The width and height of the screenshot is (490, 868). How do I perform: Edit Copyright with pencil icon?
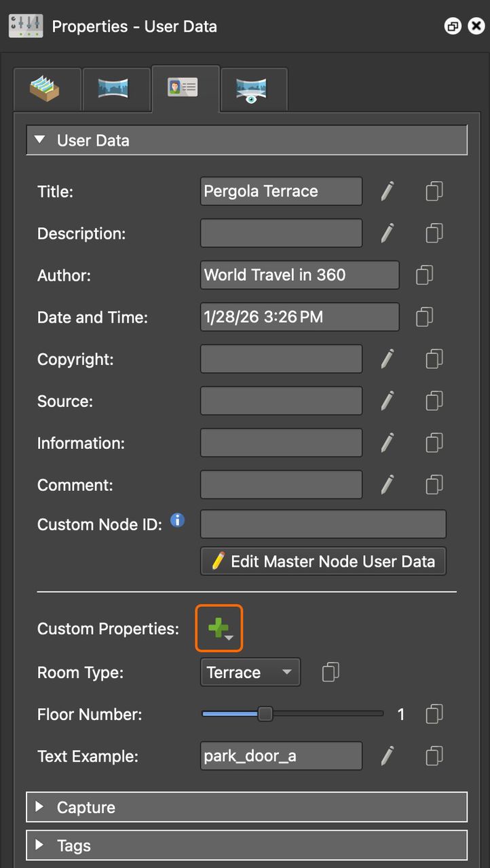click(387, 359)
